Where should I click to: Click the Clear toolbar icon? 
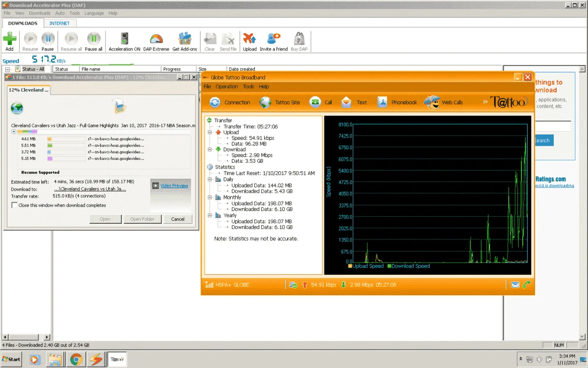210,39
